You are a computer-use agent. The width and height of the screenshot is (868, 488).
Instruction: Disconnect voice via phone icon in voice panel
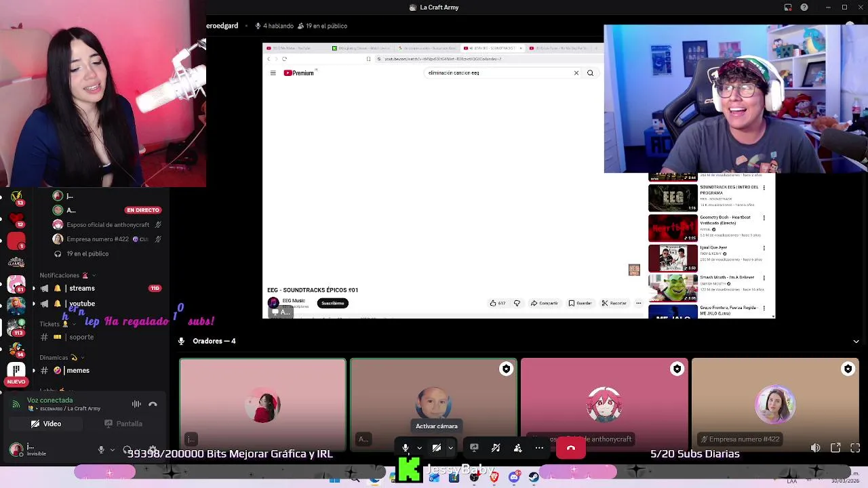coord(153,404)
